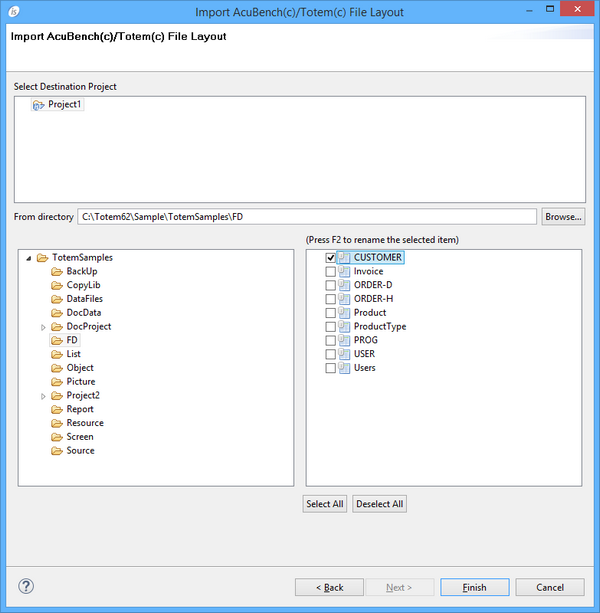Viewport: 600px width, 613px height.
Task: Click the FD folder icon
Action: [57, 340]
